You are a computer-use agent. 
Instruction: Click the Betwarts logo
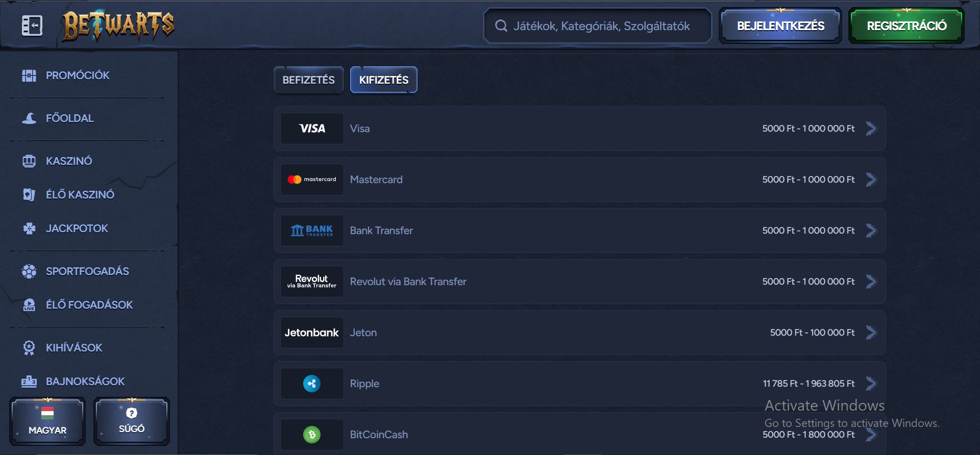pyautogui.click(x=118, y=26)
